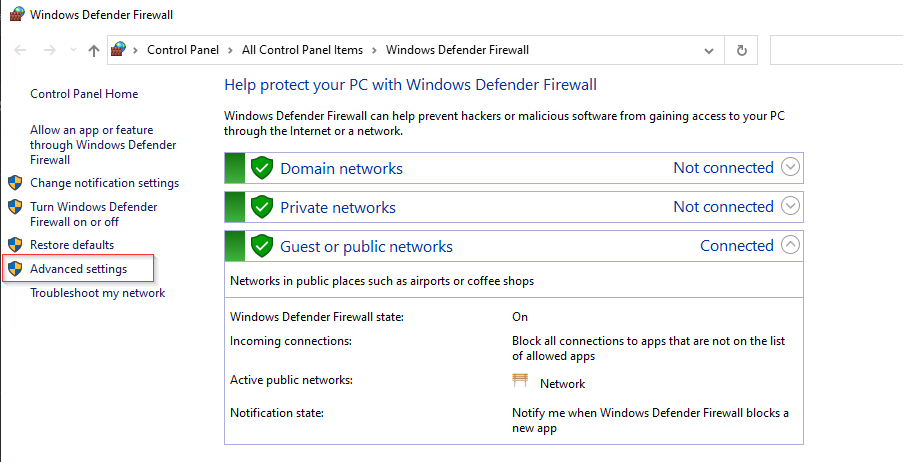
Task: Click shield icon beside Advanced settings
Action: pyautogui.click(x=15, y=268)
